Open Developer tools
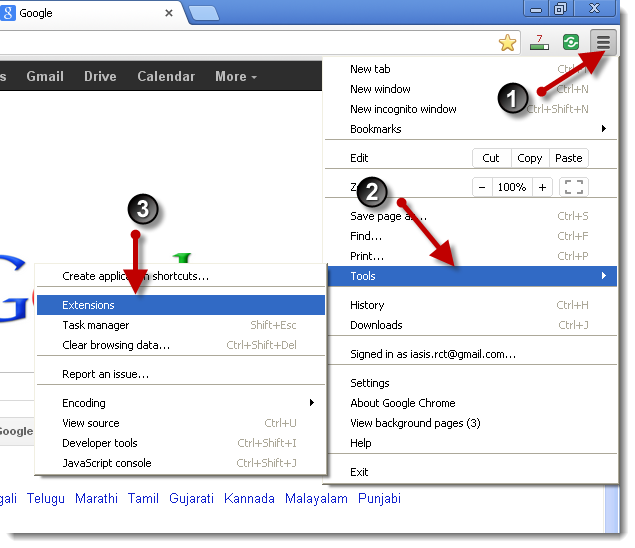Viewport: 635px width, 548px height. click(181, 443)
